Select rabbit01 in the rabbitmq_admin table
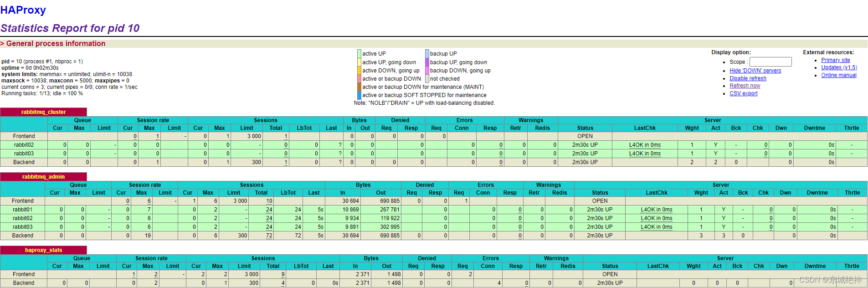 [x=23, y=210]
